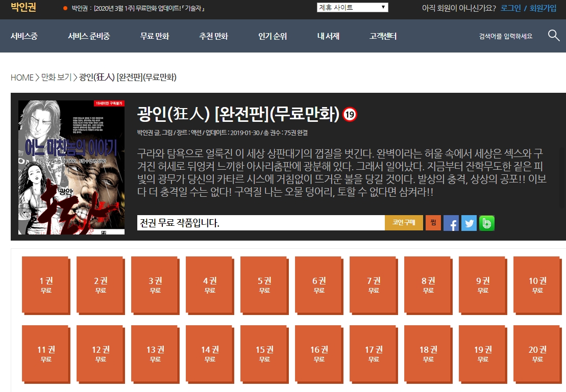The width and height of the screenshot is (566, 392).
Task: Click the 19 age-rating badge
Action: pos(350,115)
